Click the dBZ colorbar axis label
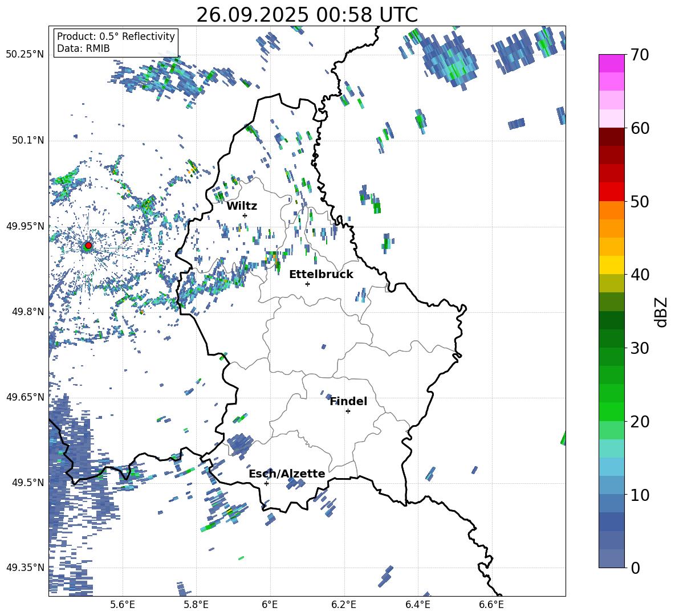Viewport: 675px width, 616px height. click(661, 312)
